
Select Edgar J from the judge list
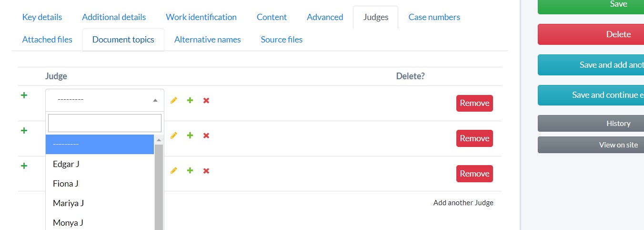tap(66, 164)
